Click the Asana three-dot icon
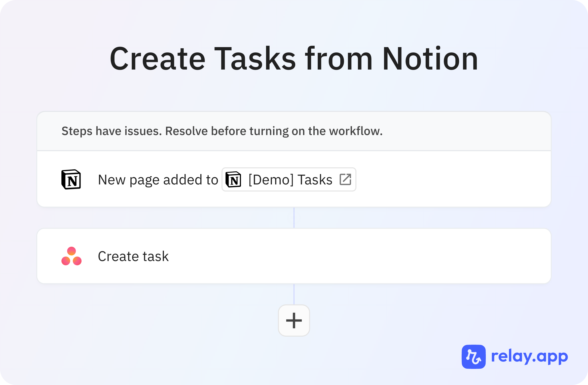Screen dimensions: 588x385 tap(71, 256)
